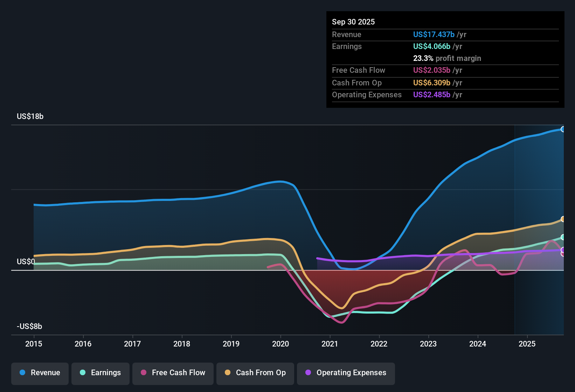Click the blue Revenue legend dot icon
The image size is (575, 392).
(x=22, y=373)
